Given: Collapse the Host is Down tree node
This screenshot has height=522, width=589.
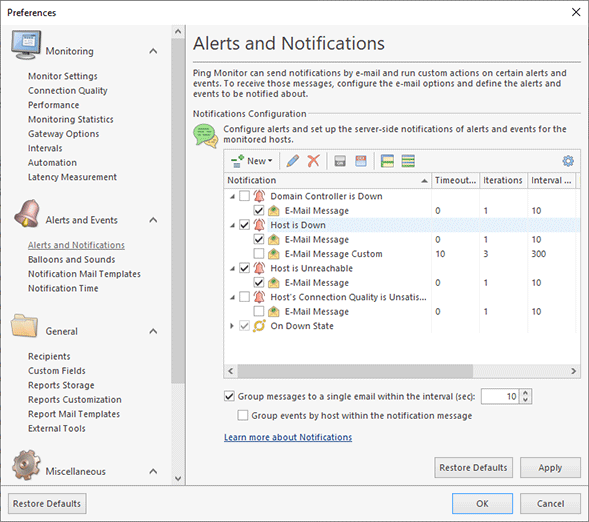Looking at the screenshot, I should [x=233, y=225].
